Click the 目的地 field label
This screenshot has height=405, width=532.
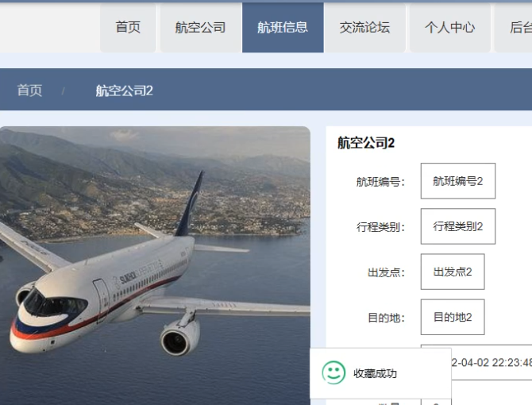tap(387, 318)
